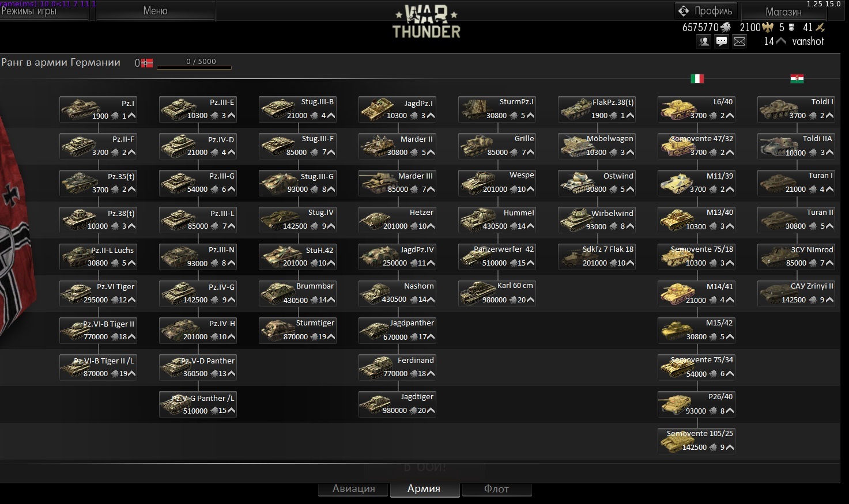Select the Stug.III-B vehicle
This screenshot has height=504, width=849.
pyautogui.click(x=297, y=109)
